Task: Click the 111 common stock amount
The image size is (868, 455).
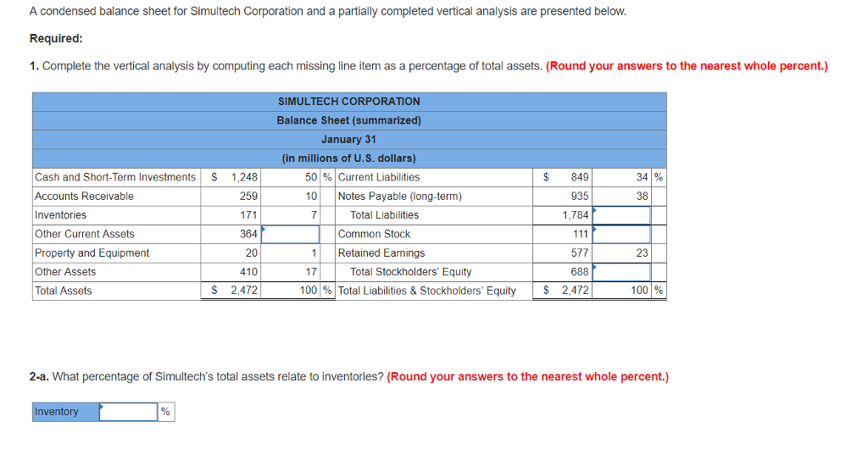Action: [580, 234]
